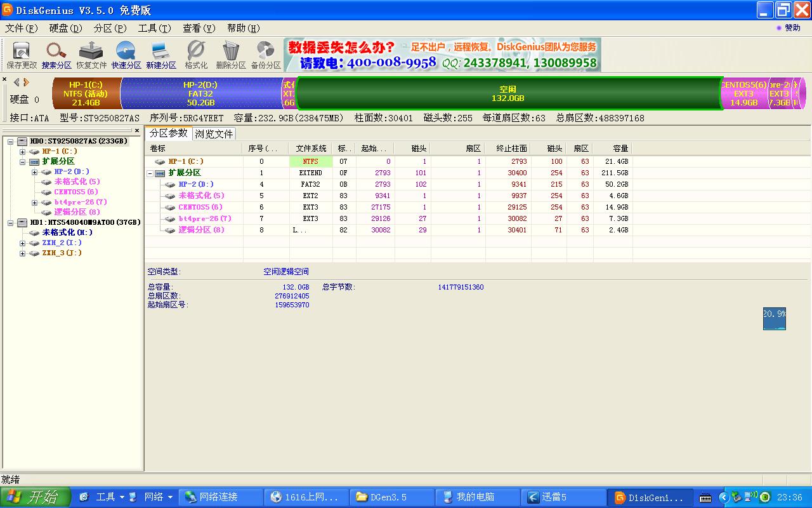Open the 查看(V) menu
Image resolution: width=812 pixels, height=508 pixels.
[199, 28]
